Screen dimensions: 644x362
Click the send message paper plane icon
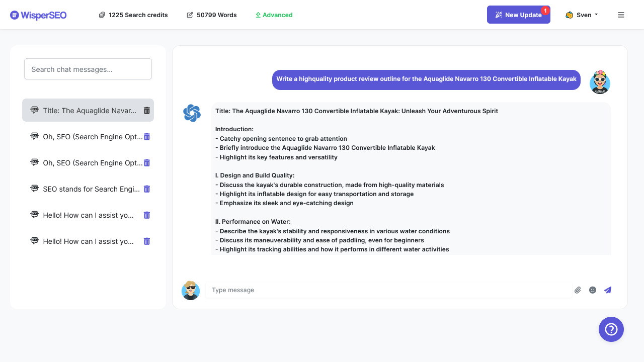click(x=608, y=290)
